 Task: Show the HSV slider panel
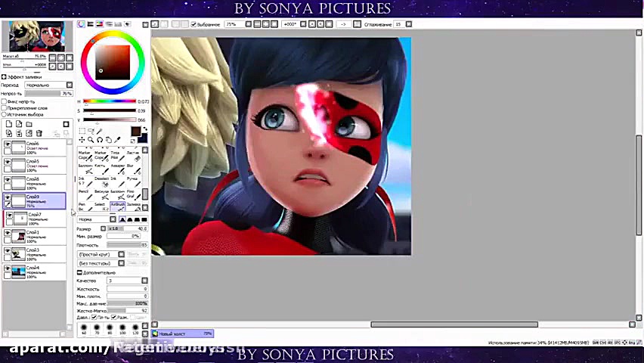coord(99,24)
